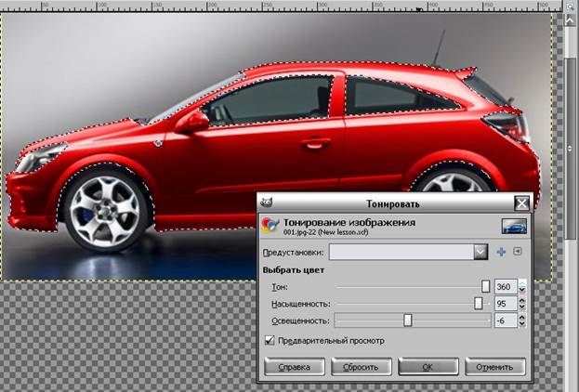Open the presets menu arrow icon

pos(518,252)
